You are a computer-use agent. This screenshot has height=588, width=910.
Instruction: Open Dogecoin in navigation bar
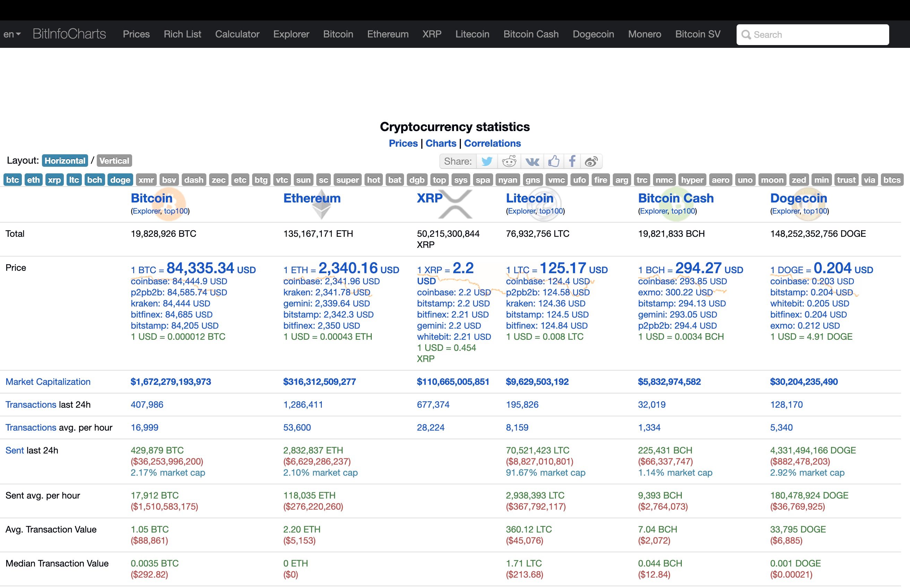click(593, 34)
